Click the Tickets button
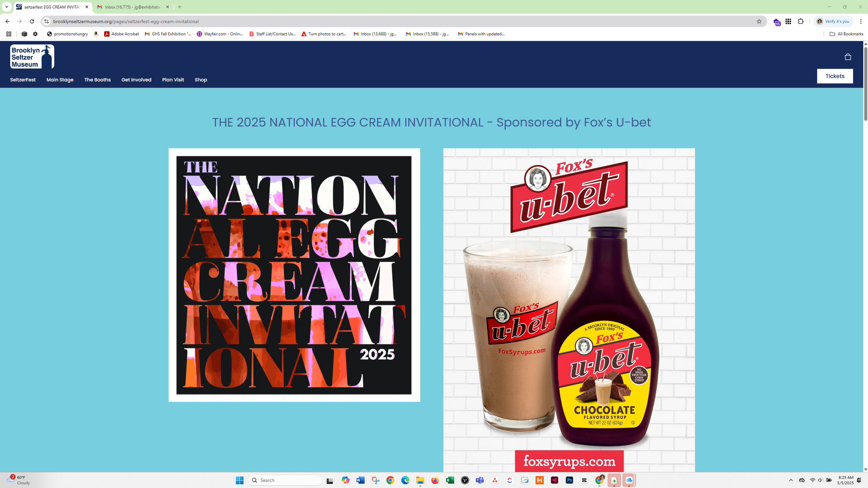Image resolution: width=868 pixels, height=488 pixels. tap(834, 76)
